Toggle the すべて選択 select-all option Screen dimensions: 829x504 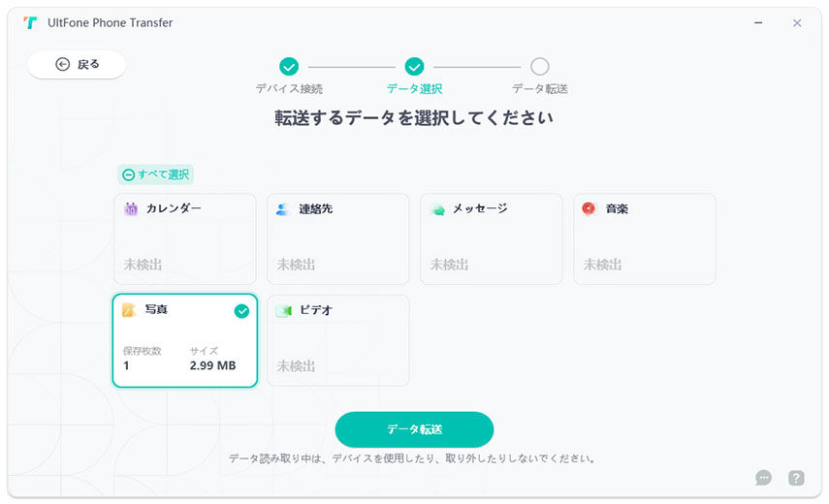[156, 174]
